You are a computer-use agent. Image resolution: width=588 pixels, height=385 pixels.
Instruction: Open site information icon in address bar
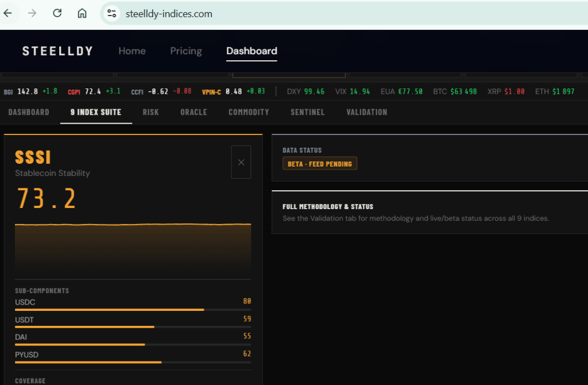pos(112,14)
